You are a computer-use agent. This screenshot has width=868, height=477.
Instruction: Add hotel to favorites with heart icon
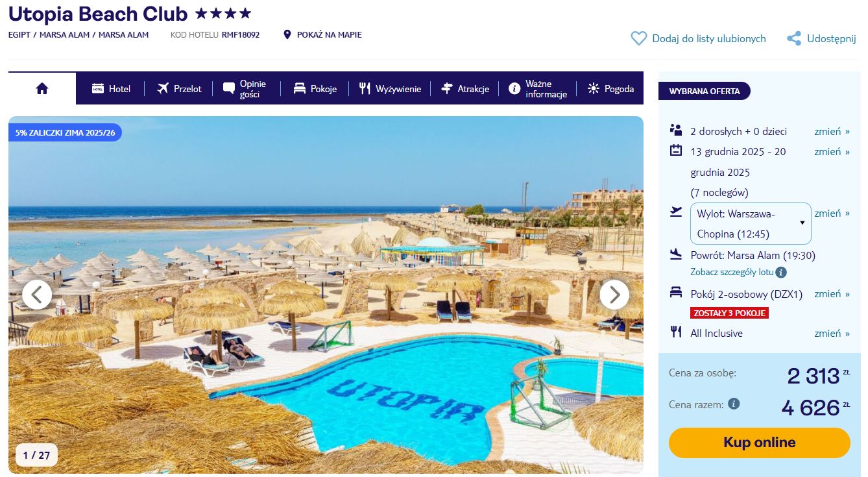click(x=638, y=39)
